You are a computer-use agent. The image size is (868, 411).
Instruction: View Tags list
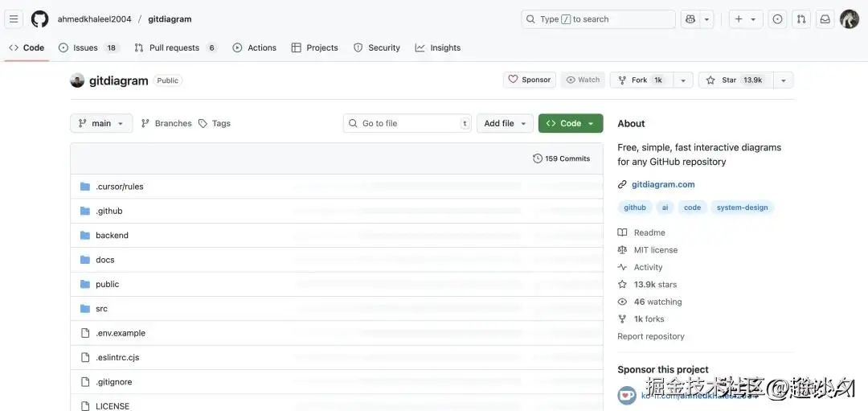(215, 123)
